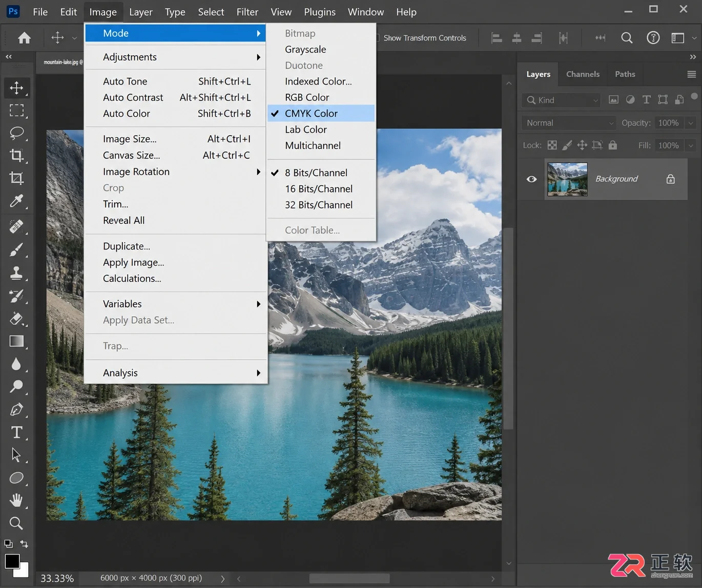Toggle the lock all padlock icon
The height and width of the screenshot is (588, 702).
(x=613, y=145)
